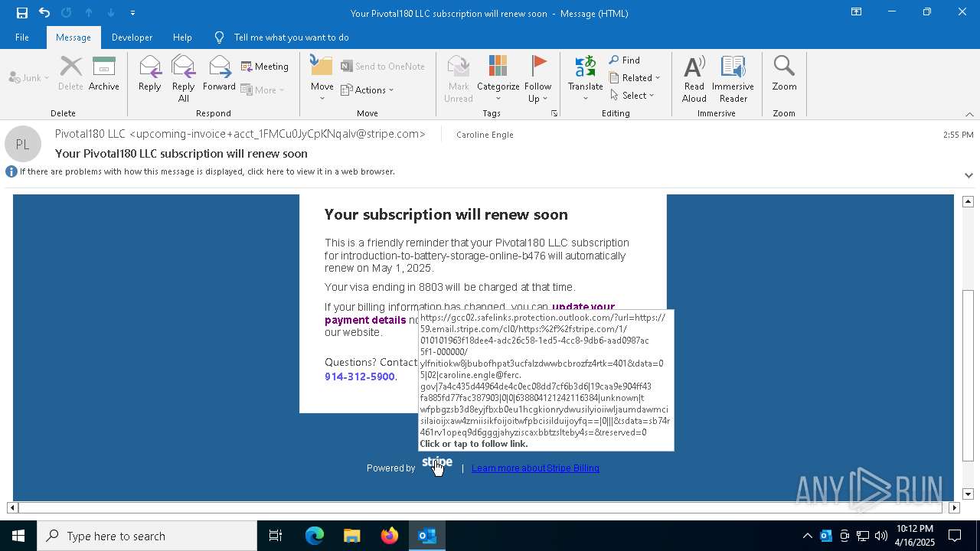Choose Reply All
The width and height of the screenshot is (980, 551).
point(184,79)
